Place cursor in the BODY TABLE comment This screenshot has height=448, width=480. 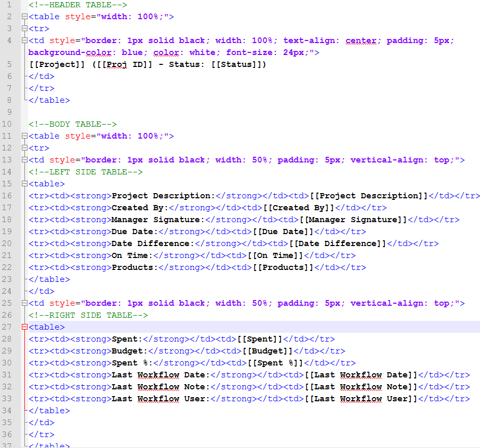73,124
